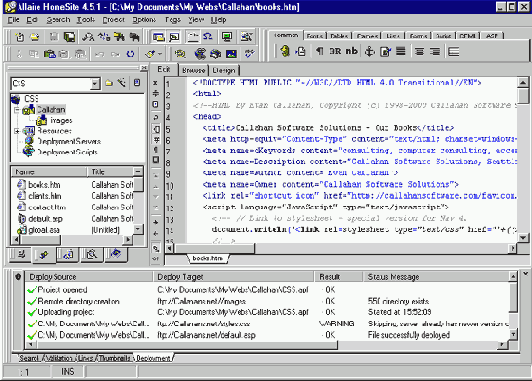
Task: Click the Anchor tool icon in the tag toolbar
Action: tap(369, 52)
